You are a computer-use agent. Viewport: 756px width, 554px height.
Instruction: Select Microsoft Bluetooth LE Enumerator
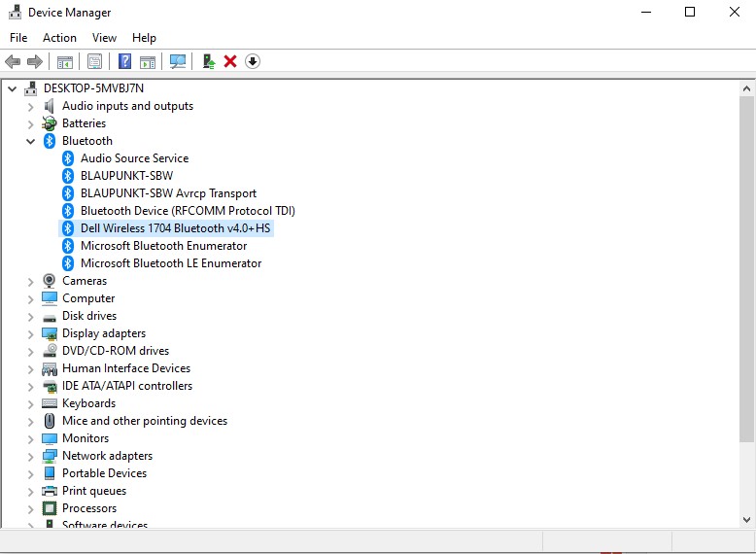click(x=171, y=263)
